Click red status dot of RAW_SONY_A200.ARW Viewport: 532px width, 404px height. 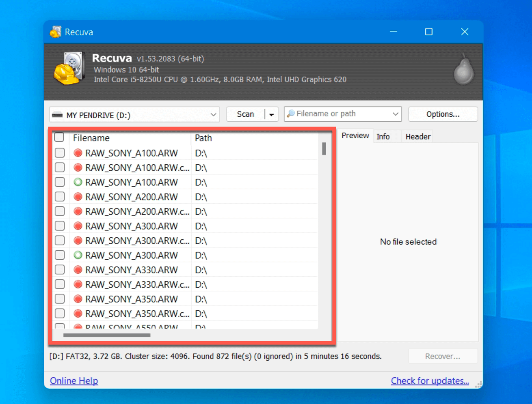point(78,197)
